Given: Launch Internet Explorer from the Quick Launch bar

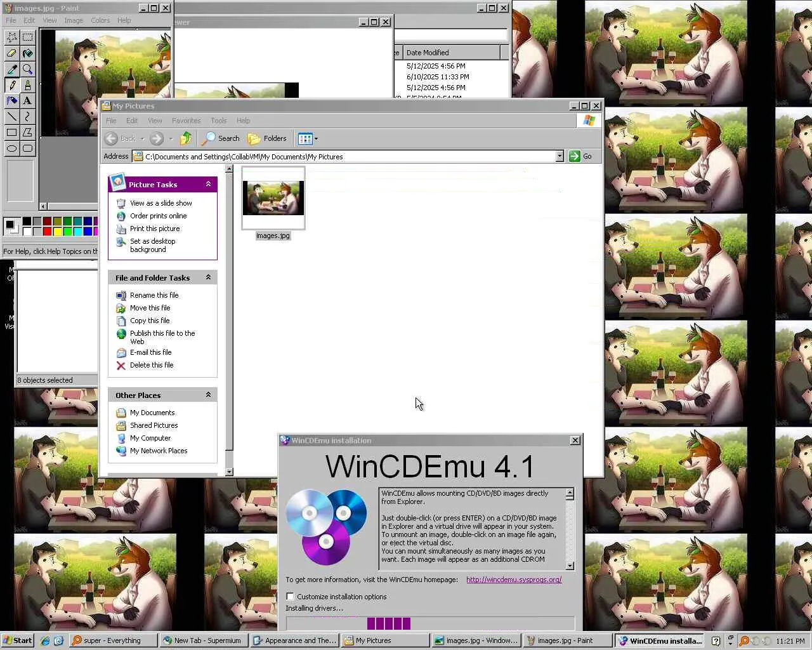Looking at the screenshot, I should (45, 640).
